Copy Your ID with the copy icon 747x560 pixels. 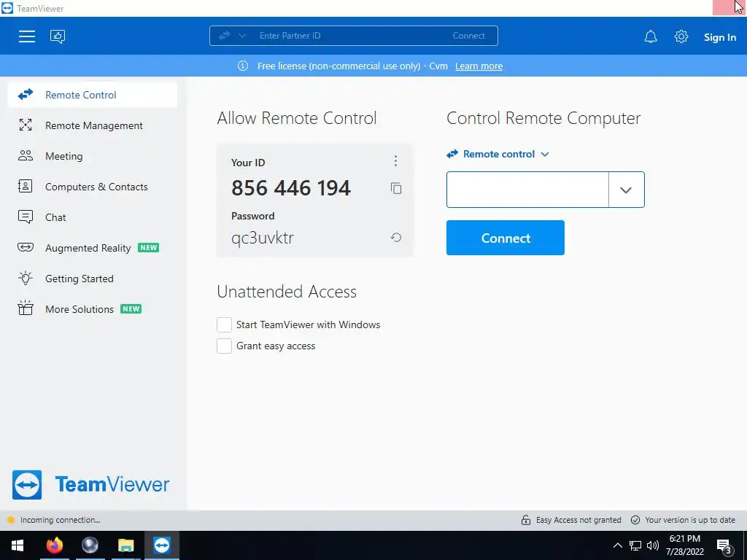tap(396, 188)
